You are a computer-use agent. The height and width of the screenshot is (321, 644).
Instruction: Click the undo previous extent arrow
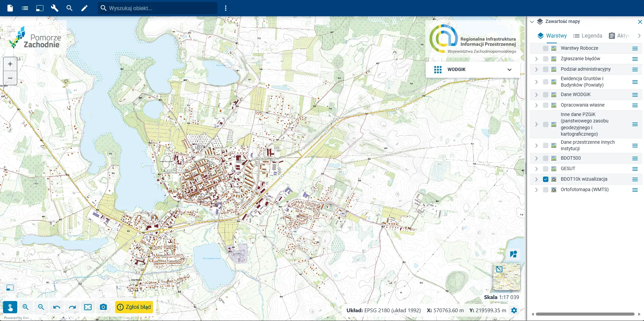coord(56,307)
